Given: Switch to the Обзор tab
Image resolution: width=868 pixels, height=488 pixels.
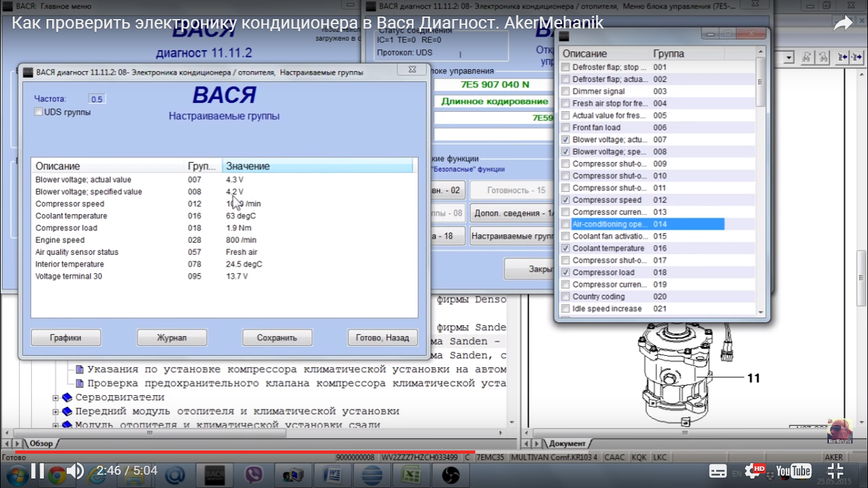Looking at the screenshot, I should click(x=41, y=444).
